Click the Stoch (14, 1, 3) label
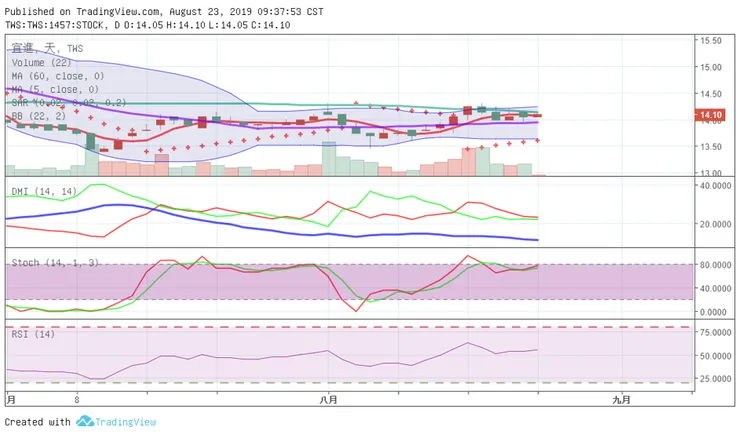 (55, 263)
